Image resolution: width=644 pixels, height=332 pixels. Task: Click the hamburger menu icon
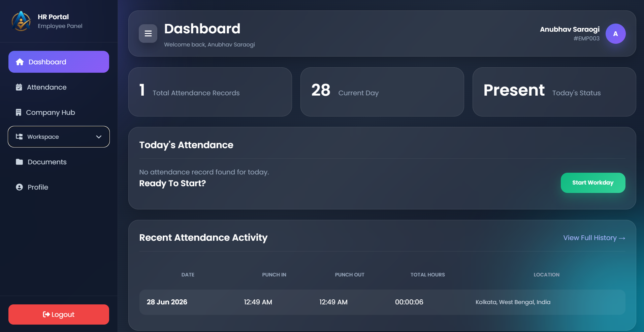pyautogui.click(x=148, y=33)
